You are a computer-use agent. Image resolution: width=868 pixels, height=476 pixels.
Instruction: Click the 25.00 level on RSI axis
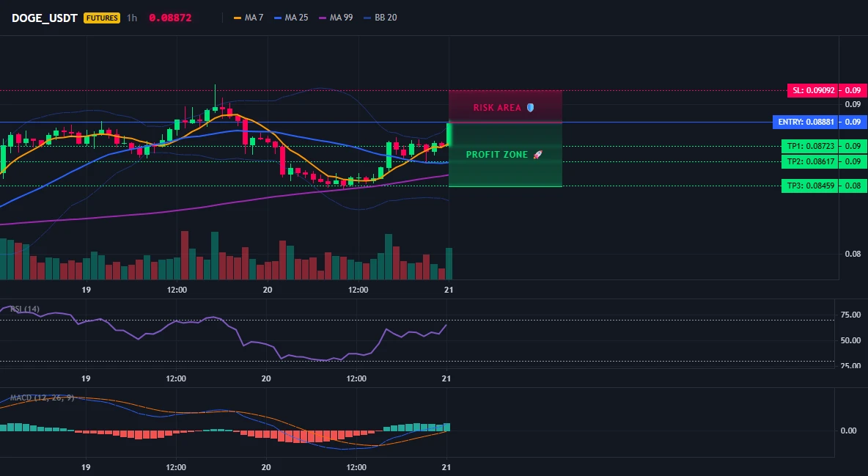tap(850, 365)
